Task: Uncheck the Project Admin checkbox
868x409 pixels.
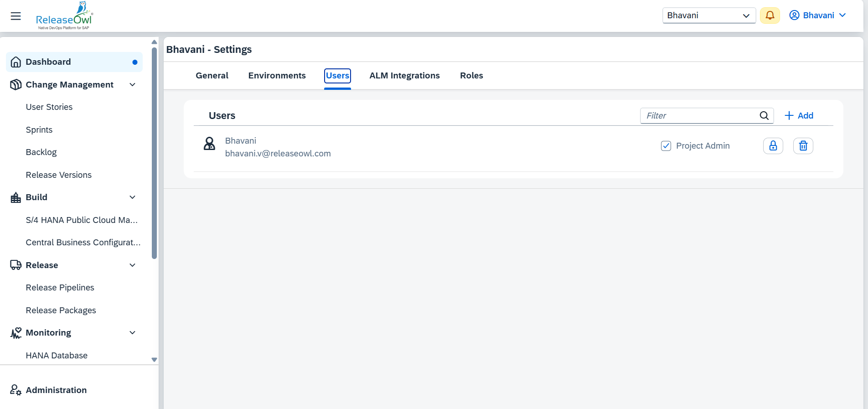Action: tap(666, 146)
